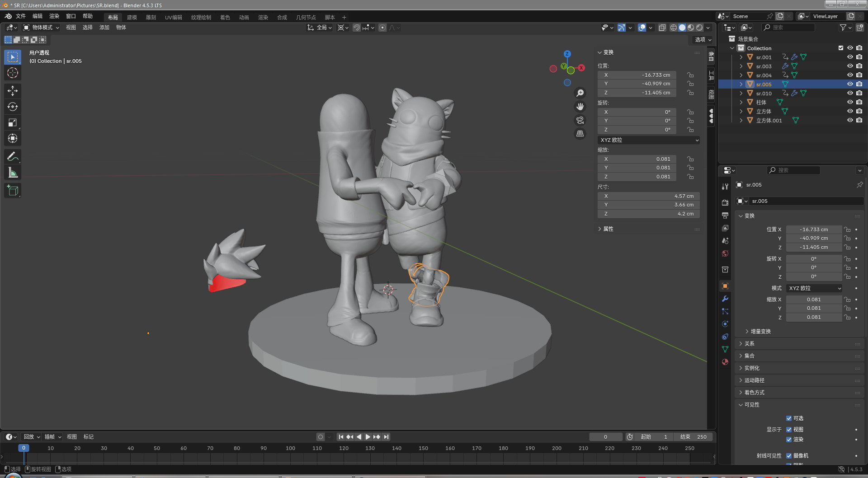Screen dimensions: 868x478
Task: Play the animation forward
Action: click(x=368, y=437)
